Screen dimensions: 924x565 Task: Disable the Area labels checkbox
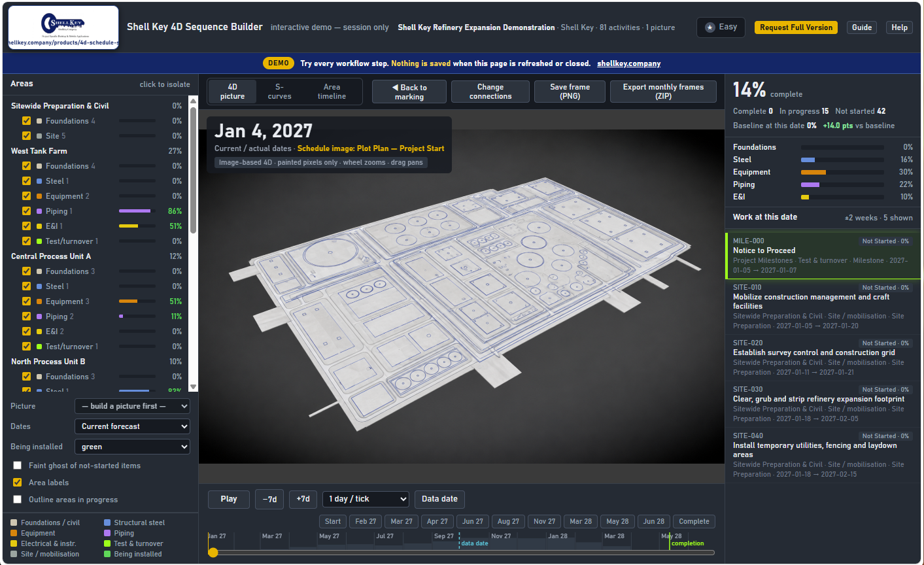(x=18, y=483)
